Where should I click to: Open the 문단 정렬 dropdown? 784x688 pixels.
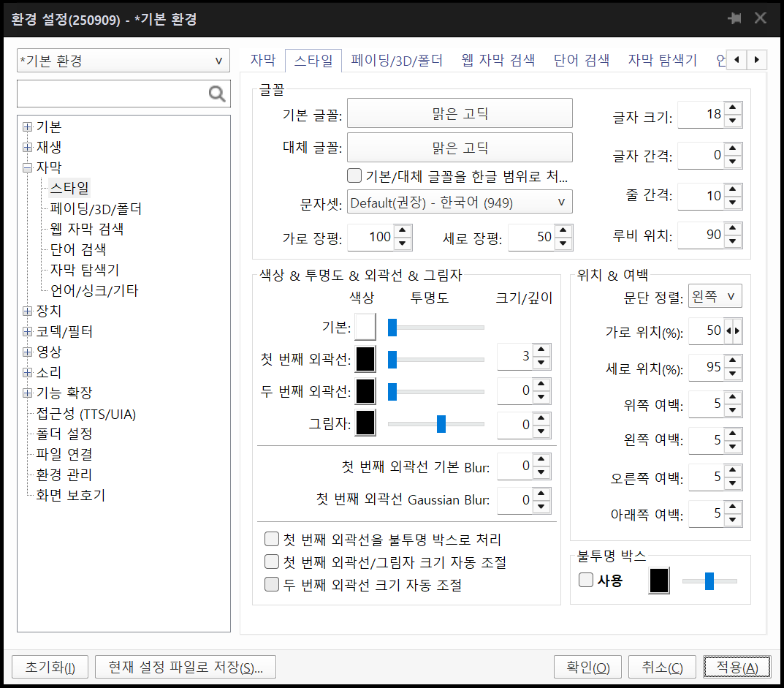click(x=715, y=296)
